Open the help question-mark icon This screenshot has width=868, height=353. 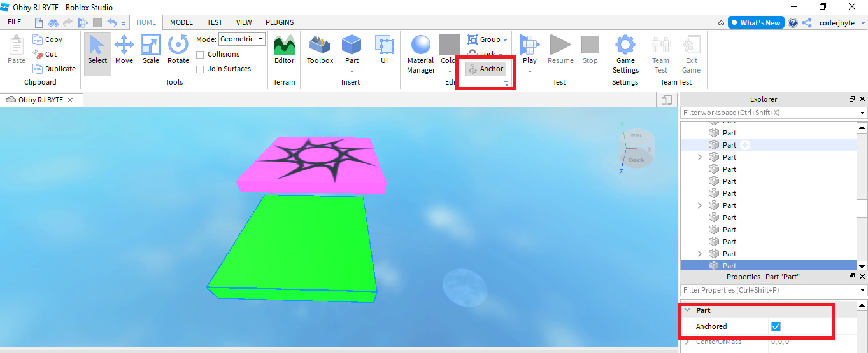click(793, 22)
